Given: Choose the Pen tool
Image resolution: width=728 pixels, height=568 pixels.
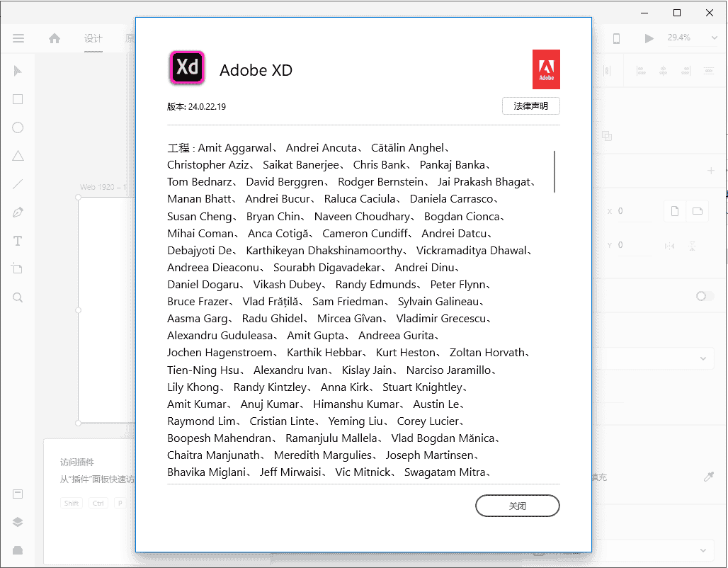Looking at the screenshot, I should pyautogui.click(x=18, y=212).
